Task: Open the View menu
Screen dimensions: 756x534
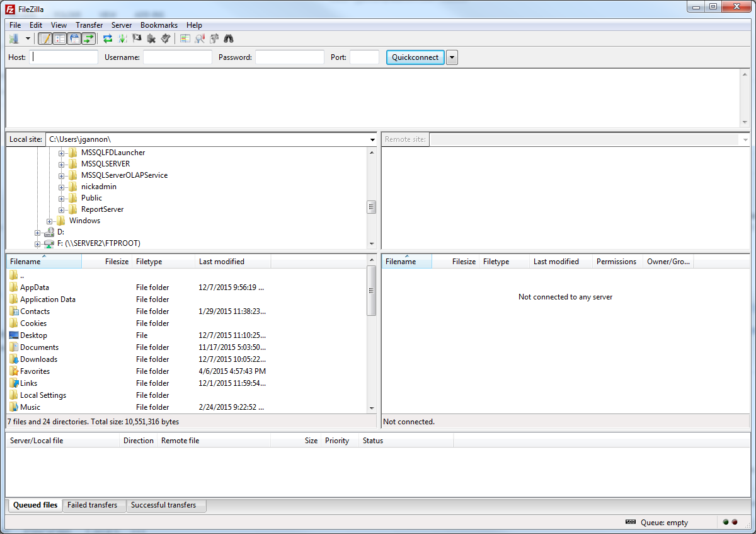Action: (x=59, y=25)
